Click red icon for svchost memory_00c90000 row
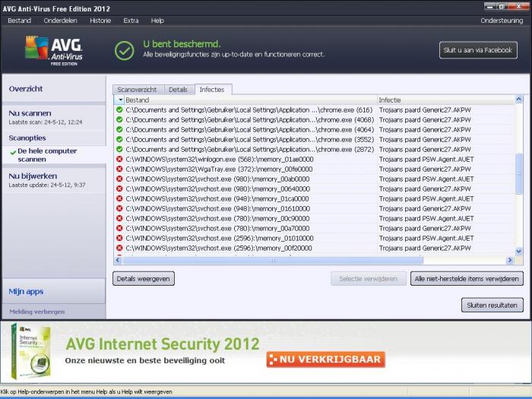The width and height of the screenshot is (532, 399). tap(119, 218)
